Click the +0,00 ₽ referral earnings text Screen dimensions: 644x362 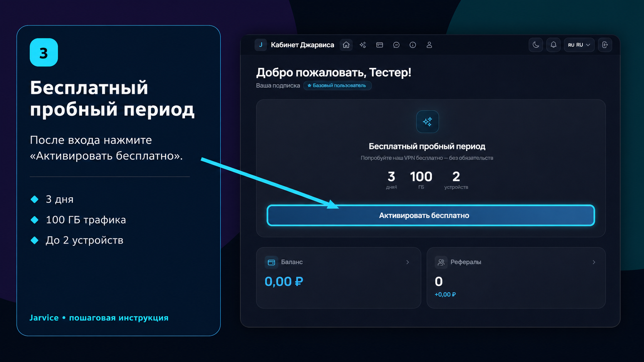coord(445,295)
